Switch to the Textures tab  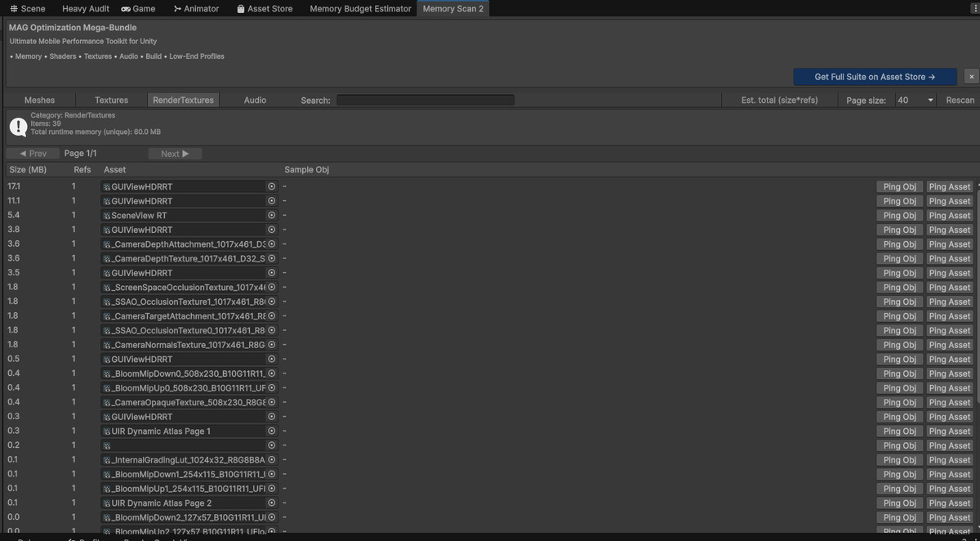click(x=111, y=99)
